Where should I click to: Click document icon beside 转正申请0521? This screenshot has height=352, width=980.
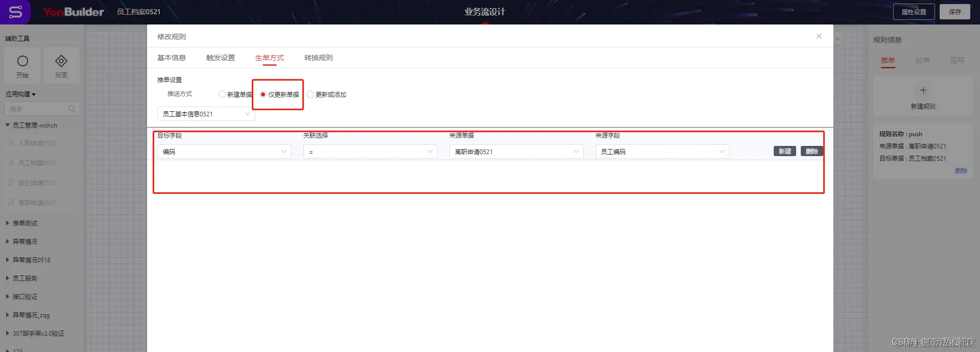11,183
